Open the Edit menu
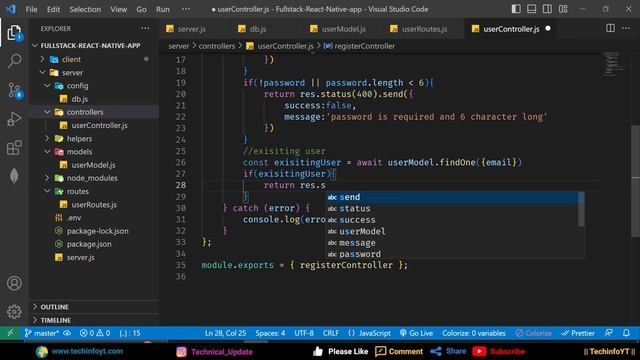This screenshot has width=640, height=360. (53, 9)
